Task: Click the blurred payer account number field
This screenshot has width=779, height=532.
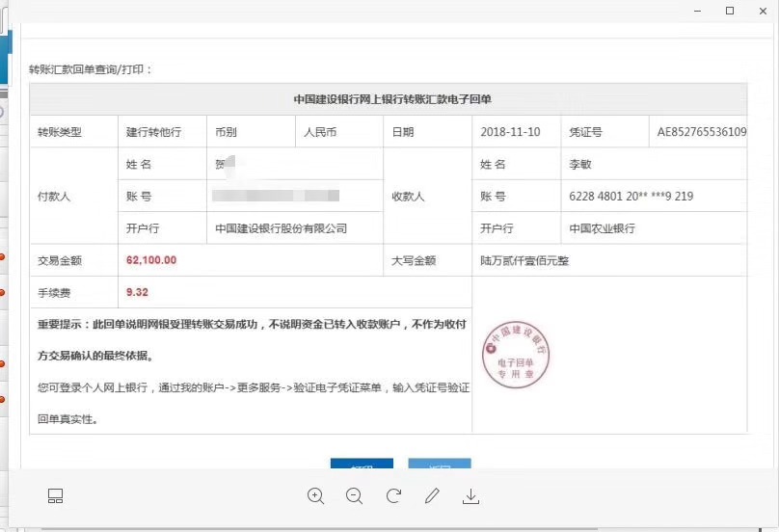Action: click(276, 196)
